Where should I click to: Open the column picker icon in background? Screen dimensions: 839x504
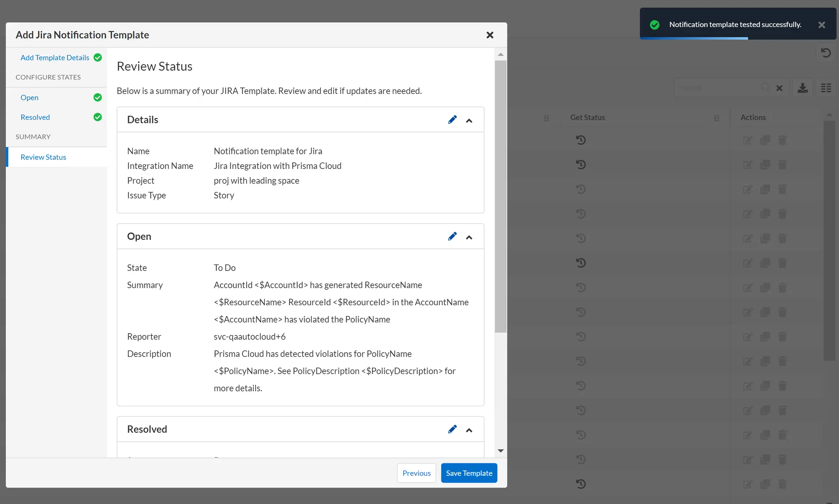click(x=826, y=88)
